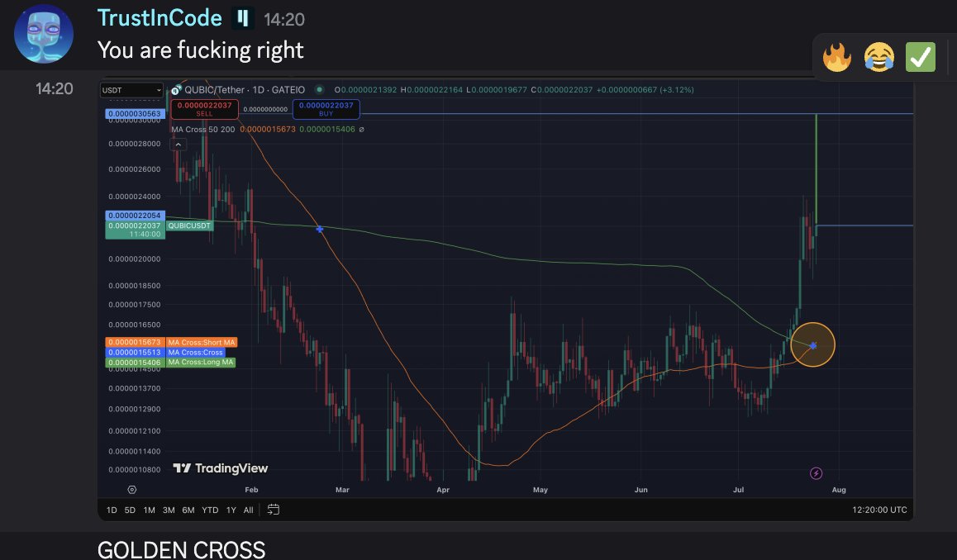The width and height of the screenshot is (957, 560).
Task: Click the 0.0000022054 blue price label
Action: coord(134,216)
